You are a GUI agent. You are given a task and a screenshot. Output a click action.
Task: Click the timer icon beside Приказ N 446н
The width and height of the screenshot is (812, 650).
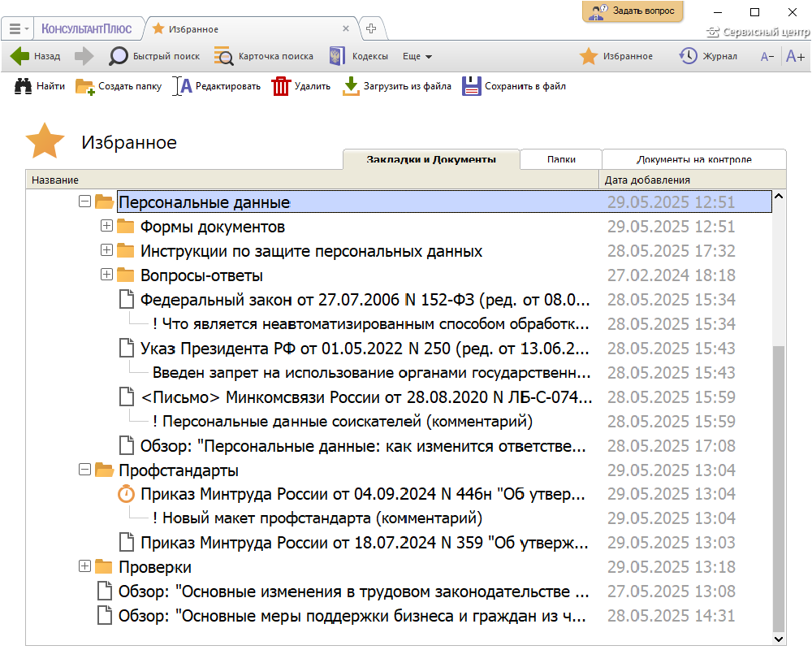tap(126, 494)
